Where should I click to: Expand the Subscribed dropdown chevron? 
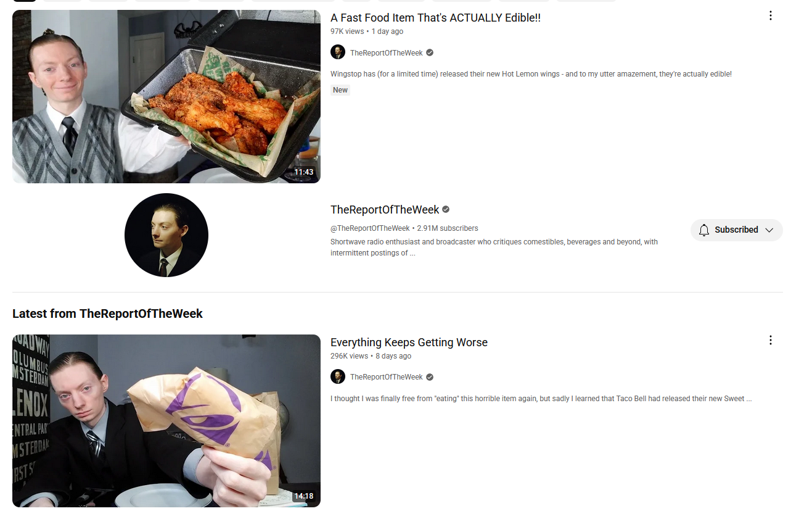pos(769,230)
